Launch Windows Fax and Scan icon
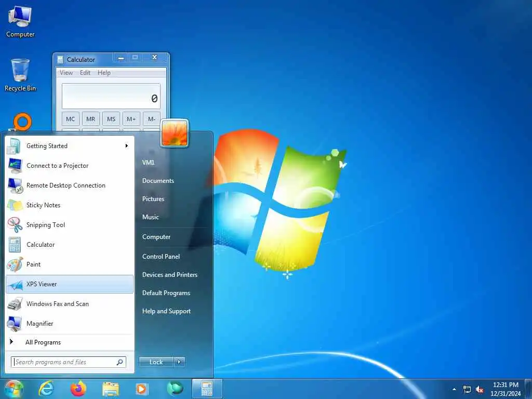 (x=15, y=304)
